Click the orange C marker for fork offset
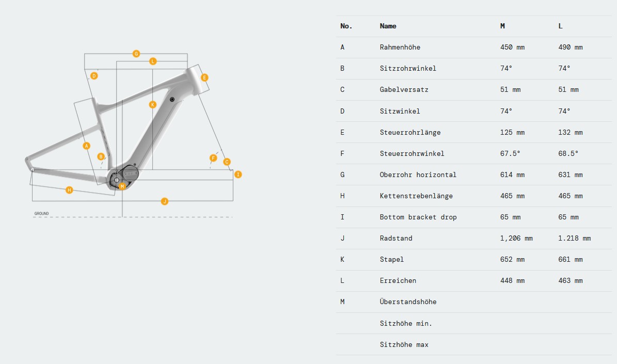The height and width of the screenshot is (364, 617). (x=227, y=162)
